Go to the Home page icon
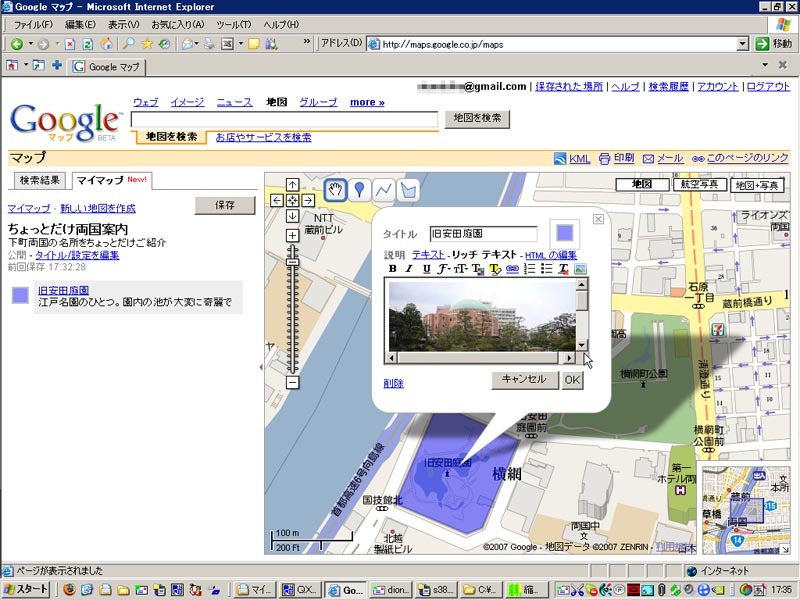The width and height of the screenshot is (800, 600). pyautogui.click(x=106, y=44)
